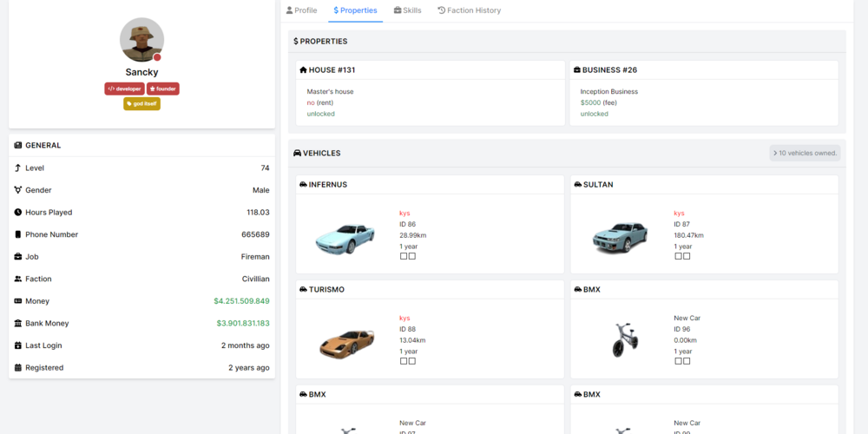This screenshot has width=868, height=434.
Task: Click the Civillian faction value
Action: click(256, 279)
